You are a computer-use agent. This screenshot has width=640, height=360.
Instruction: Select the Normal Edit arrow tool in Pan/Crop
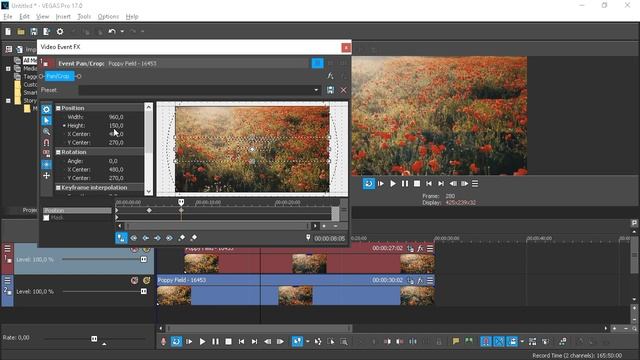click(46, 120)
